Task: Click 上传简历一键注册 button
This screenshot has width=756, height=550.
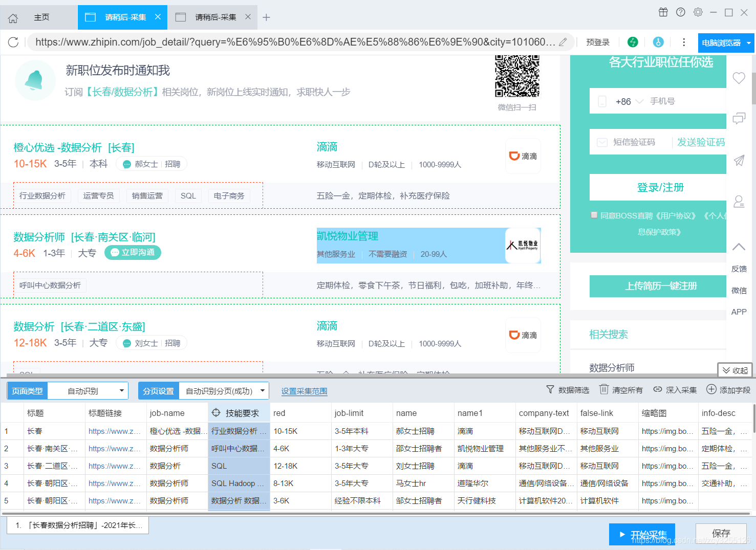Action: (658, 286)
